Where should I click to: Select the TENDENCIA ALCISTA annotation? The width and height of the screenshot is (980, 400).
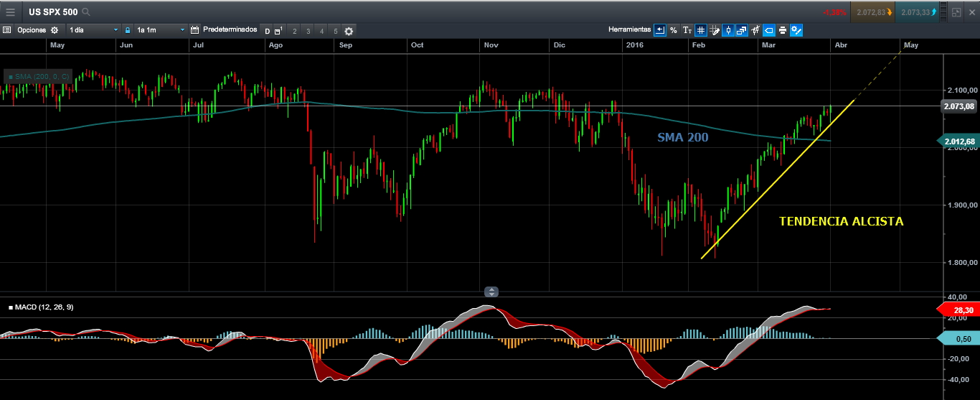(842, 221)
